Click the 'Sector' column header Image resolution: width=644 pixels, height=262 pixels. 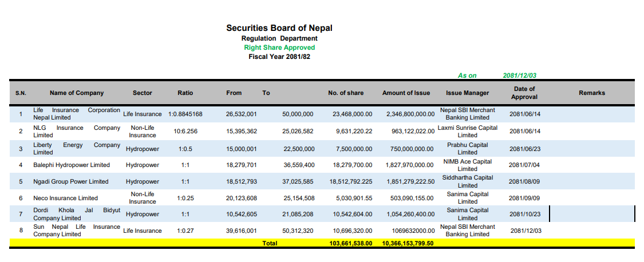[x=143, y=93]
